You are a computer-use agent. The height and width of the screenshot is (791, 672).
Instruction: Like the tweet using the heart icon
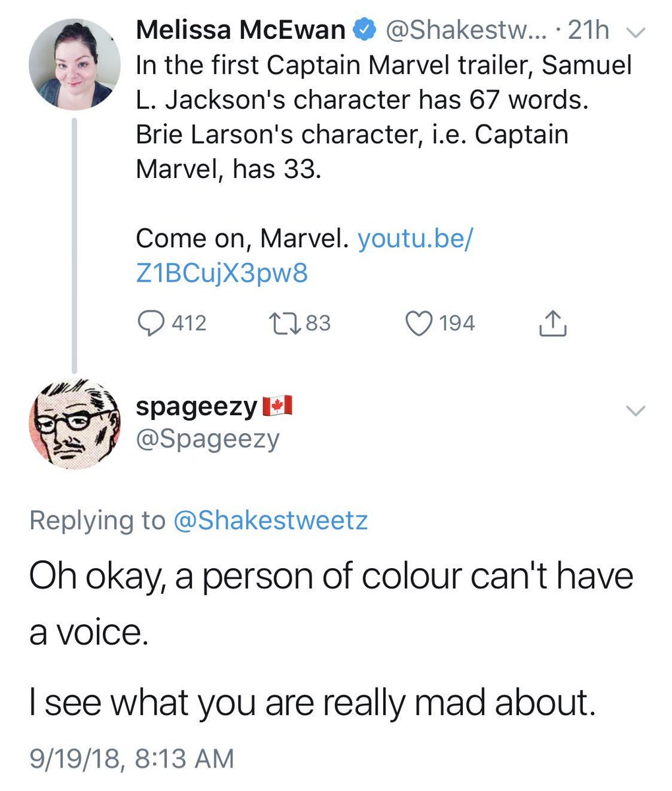click(418, 323)
